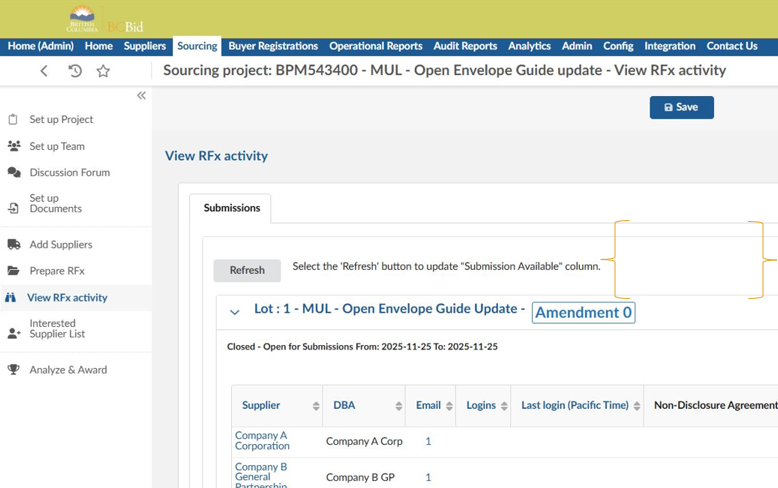Collapse the sidebar with double chevron
Viewport: 778px width, 488px height.
[x=141, y=96]
